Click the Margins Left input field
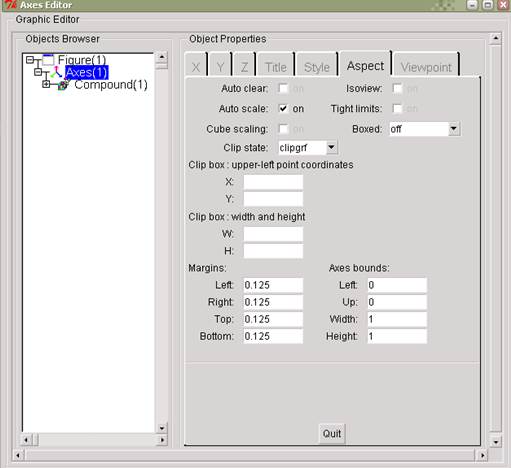 pos(273,285)
